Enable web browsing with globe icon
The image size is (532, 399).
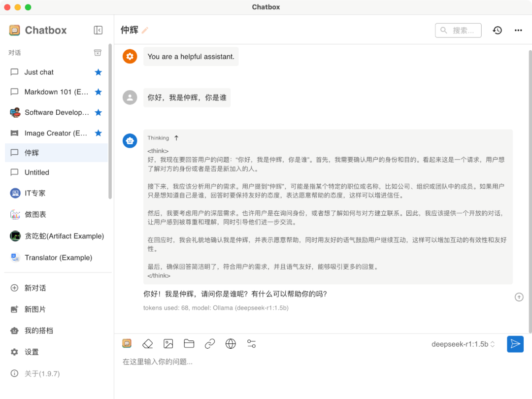pyautogui.click(x=231, y=344)
